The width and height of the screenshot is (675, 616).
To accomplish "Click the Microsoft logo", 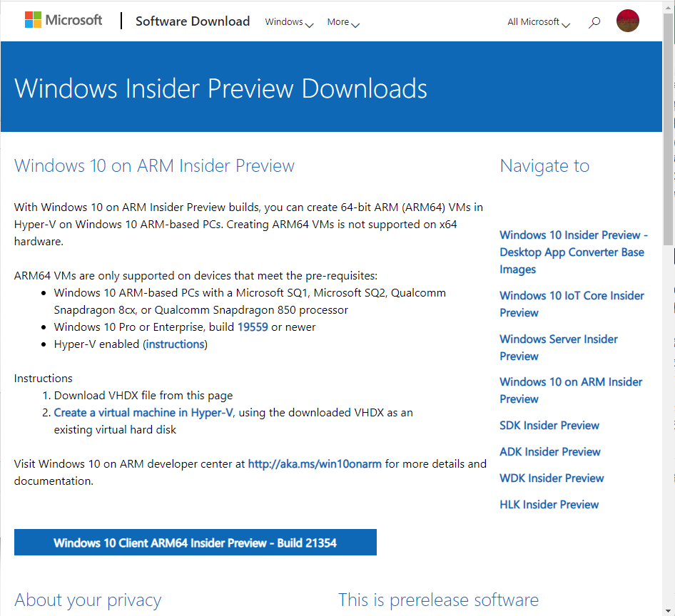I will [64, 20].
